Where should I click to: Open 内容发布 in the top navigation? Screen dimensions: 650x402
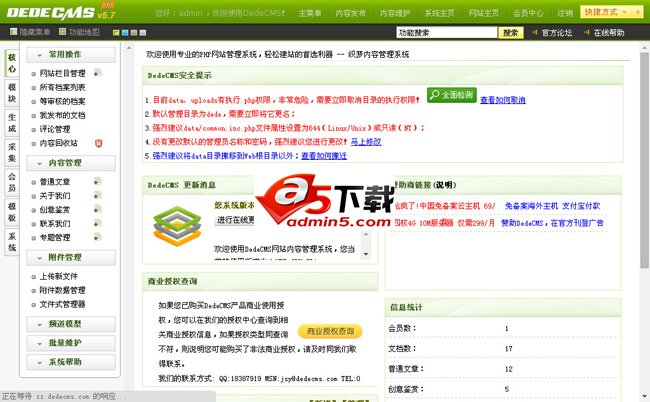pos(350,13)
